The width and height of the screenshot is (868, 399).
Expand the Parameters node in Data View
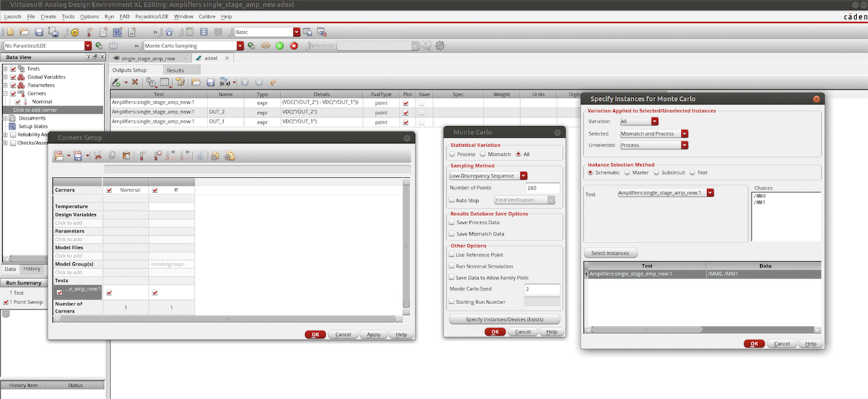pyautogui.click(x=5, y=85)
